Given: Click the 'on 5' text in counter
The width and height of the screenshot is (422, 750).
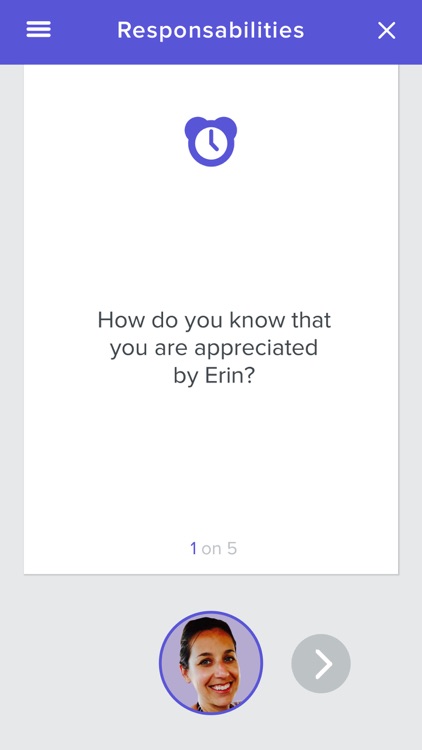Looking at the screenshot, I should (x=219, y=548).
